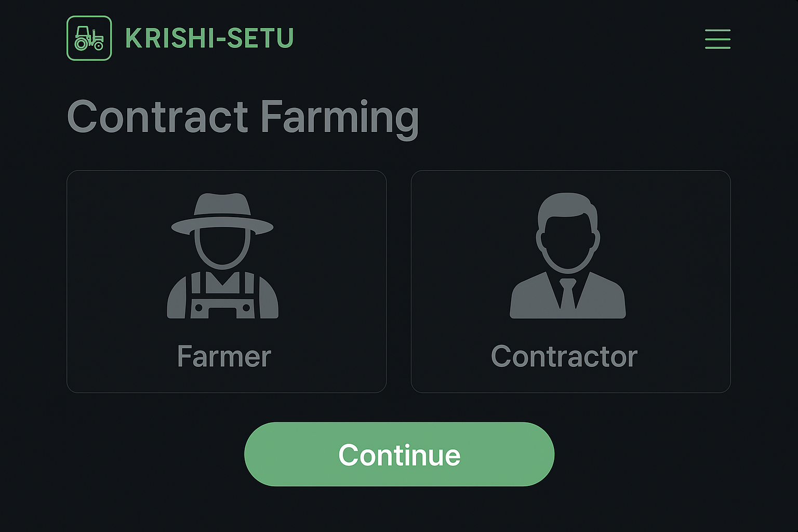Choose the Farmer role card
This screenshot has height=532, width=798.
227,281
